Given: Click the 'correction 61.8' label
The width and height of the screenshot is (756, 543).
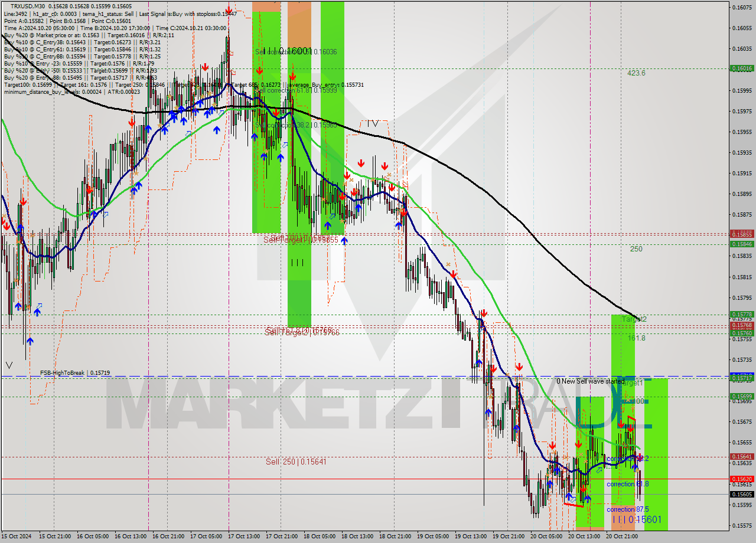Looking at the screenshot, I should click(627, 484).
